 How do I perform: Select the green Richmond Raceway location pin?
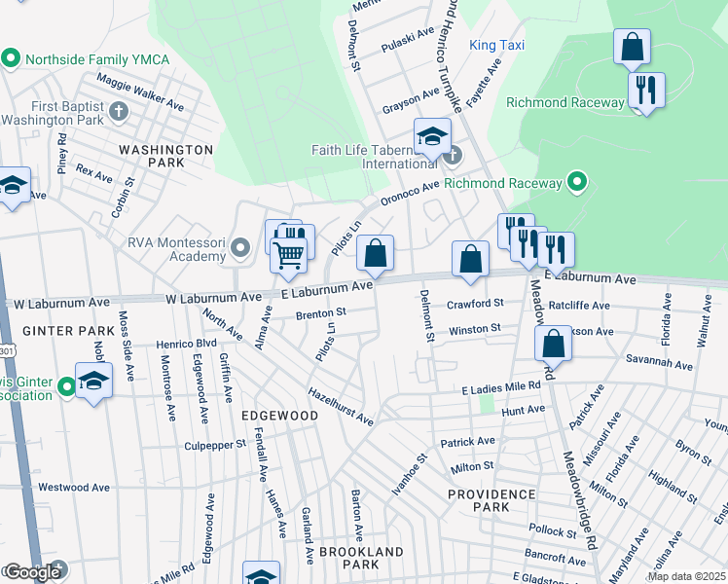[577, 182]
